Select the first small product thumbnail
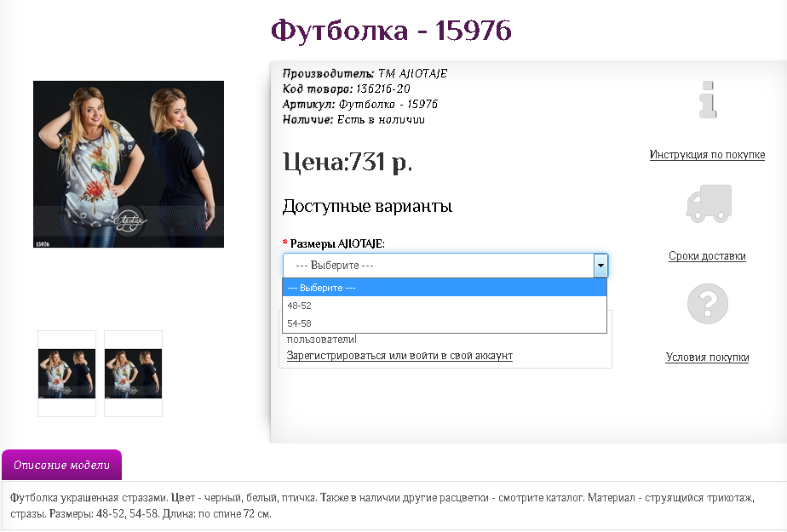 [66, 374]
